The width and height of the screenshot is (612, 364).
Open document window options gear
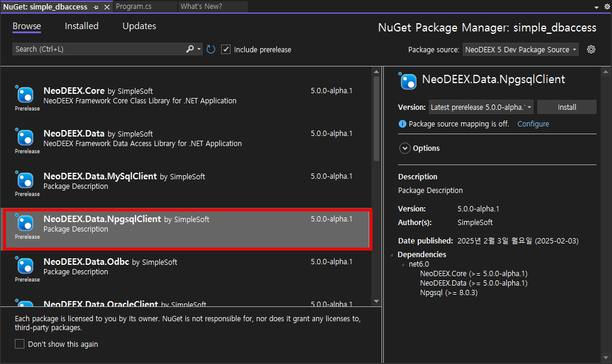607,7
